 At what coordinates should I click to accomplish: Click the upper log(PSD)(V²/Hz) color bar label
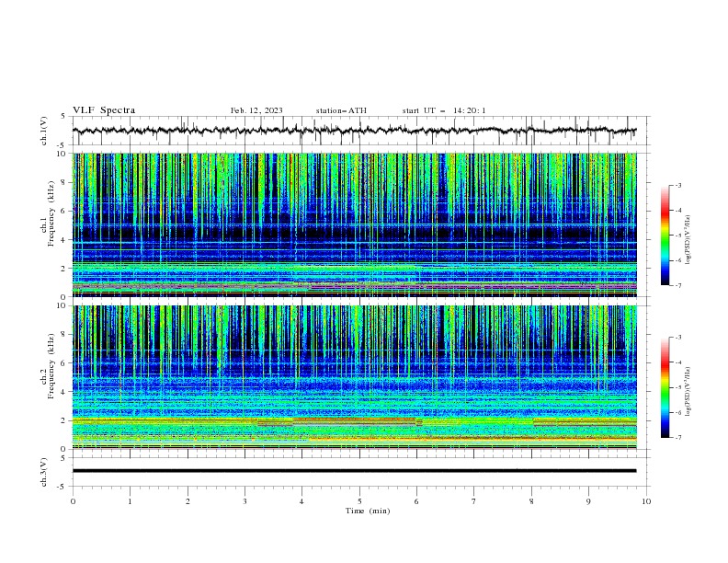(688, 240)
